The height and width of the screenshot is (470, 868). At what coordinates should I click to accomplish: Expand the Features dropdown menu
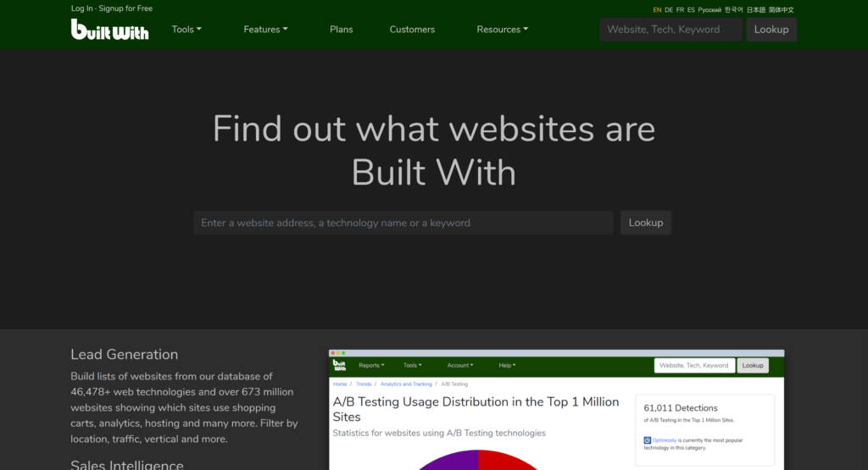coord(265,30)
